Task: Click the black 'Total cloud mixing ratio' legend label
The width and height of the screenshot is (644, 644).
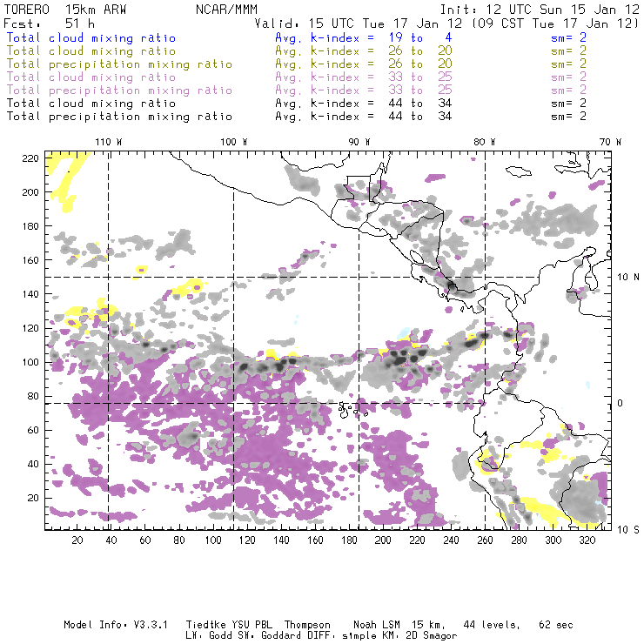Action: (x=91, y=104)
